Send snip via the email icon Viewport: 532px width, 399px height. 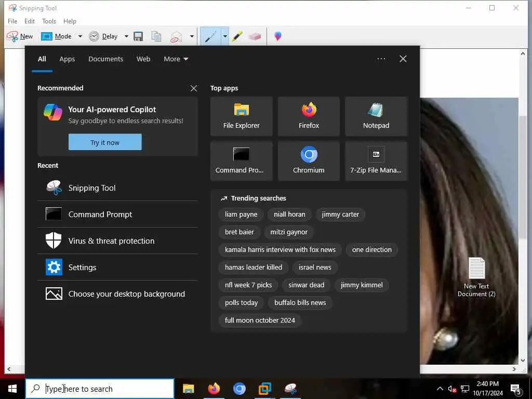176,37
